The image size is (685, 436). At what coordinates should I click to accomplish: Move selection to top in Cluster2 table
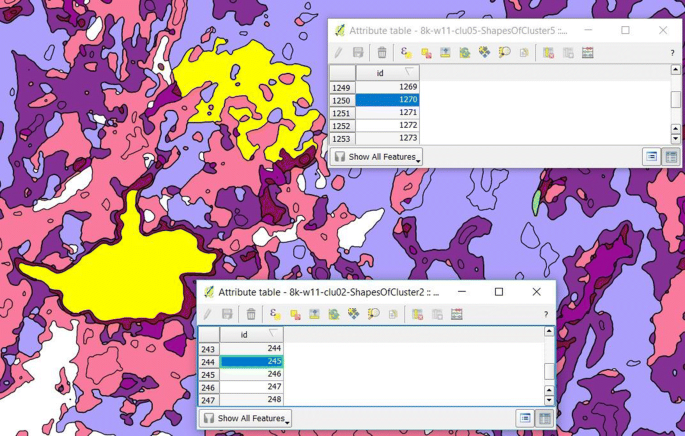pyautogui.click(x=314, y=314)
